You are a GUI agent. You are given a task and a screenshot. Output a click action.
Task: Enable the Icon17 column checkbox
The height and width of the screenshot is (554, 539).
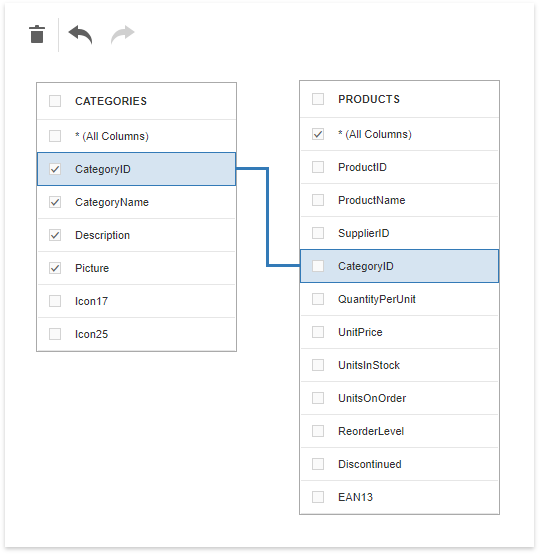pyautogui.click(x=55, y=301)
